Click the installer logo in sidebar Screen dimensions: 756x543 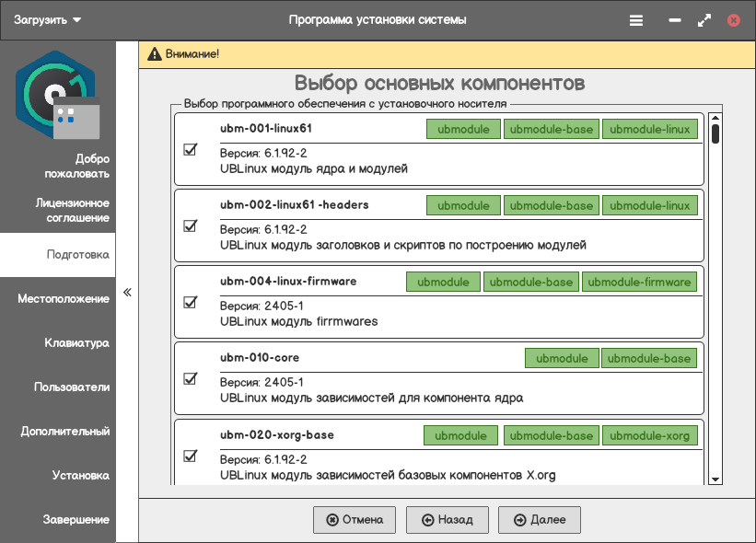[x=57, y=94]
